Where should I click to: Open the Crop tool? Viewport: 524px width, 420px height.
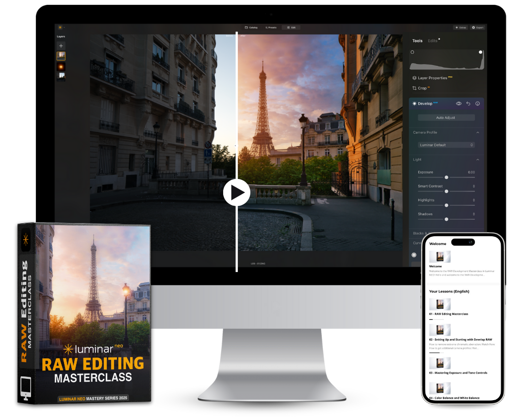(x=420, y=88)
